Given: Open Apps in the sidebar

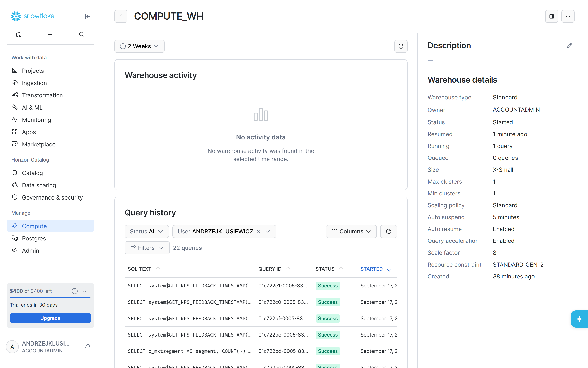Looking at the screenshot, I should point(50,132).
